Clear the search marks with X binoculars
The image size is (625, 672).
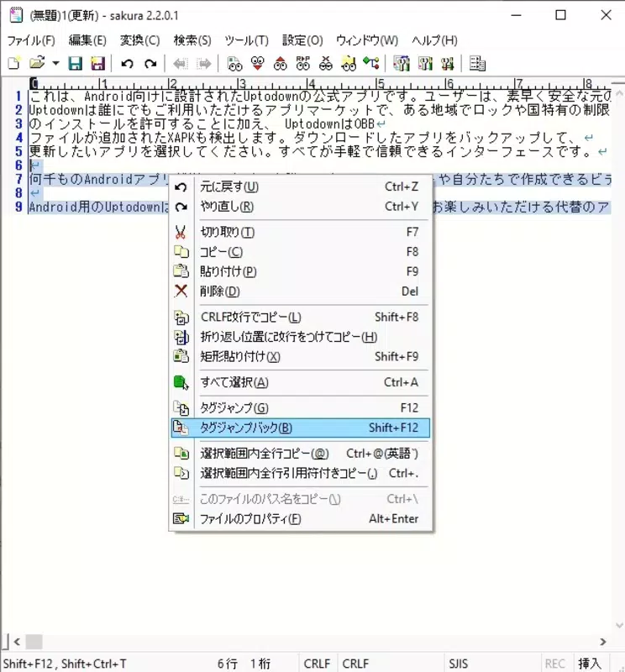point(326,64)
